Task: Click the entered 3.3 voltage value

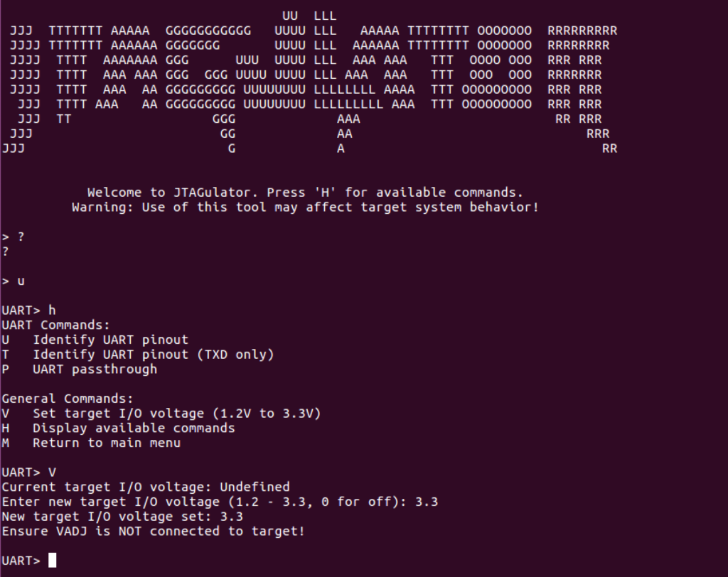Action: pos(427,502)
